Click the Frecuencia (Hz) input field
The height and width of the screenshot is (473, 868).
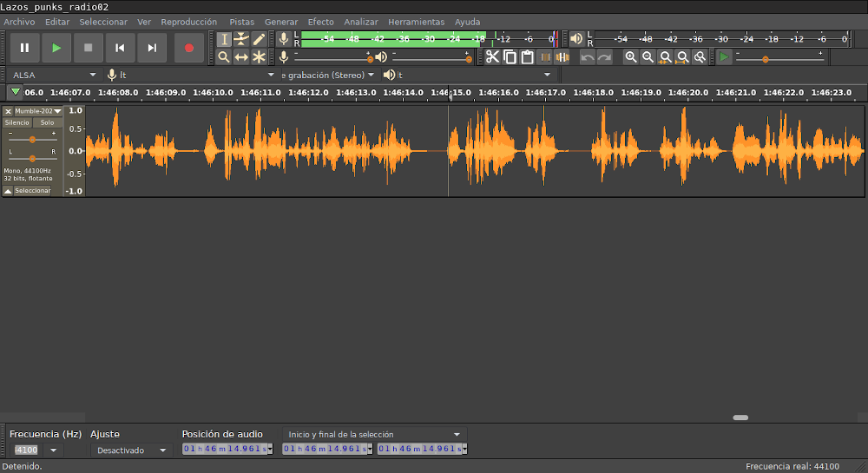(27, 450)
